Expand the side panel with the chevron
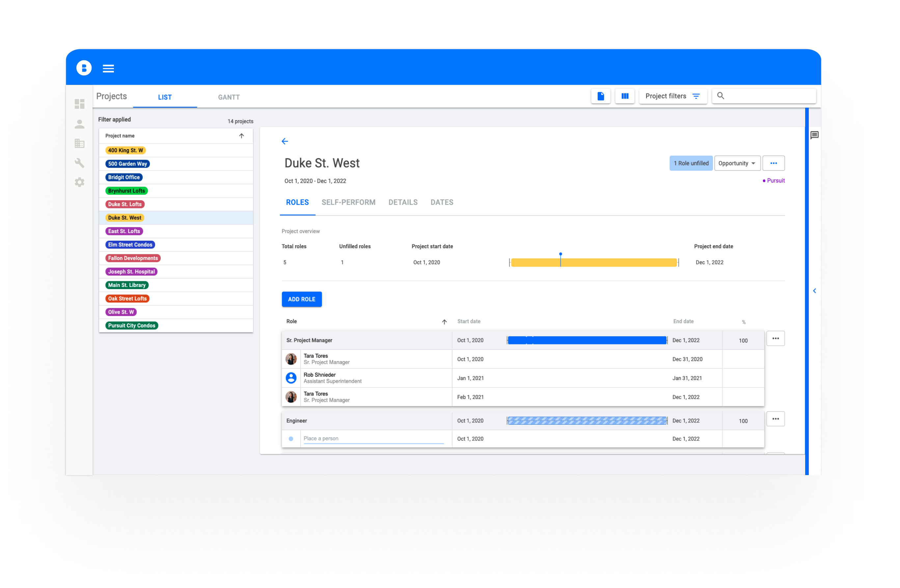 tap(814, 291)
